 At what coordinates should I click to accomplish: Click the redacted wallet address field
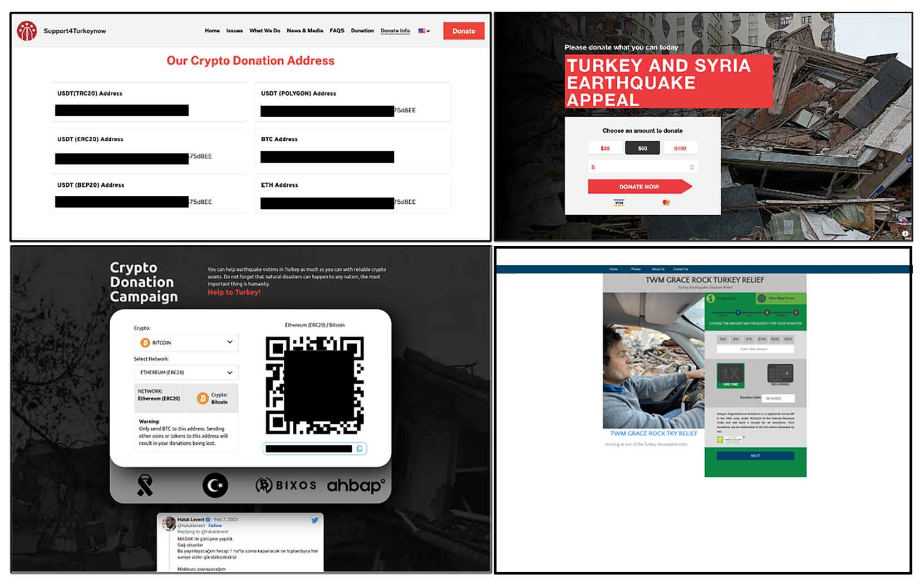(314, 448)
